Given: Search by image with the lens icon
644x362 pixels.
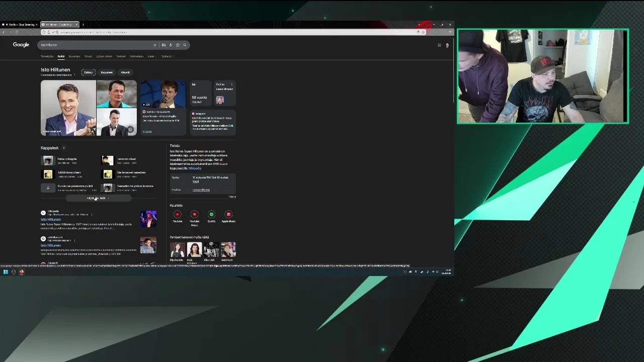Looking at the screenshot, I should click(x=178, y=45).
